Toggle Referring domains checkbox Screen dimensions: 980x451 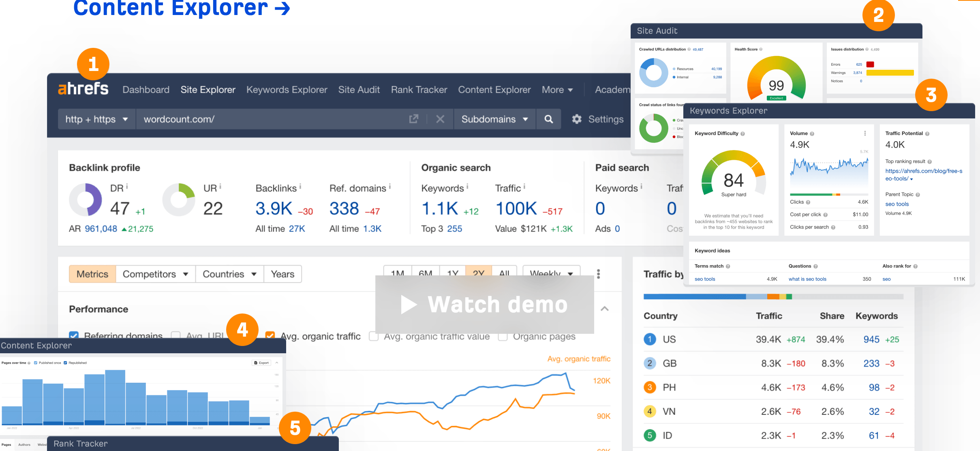click(x=74, y=335)
